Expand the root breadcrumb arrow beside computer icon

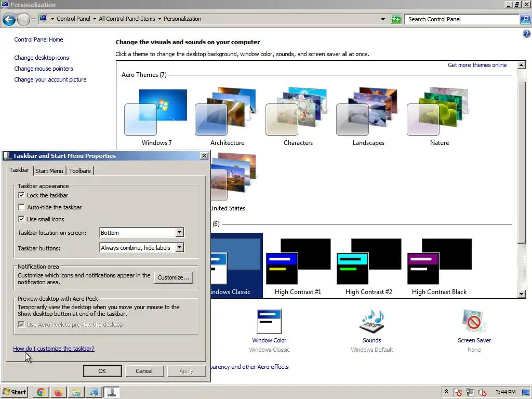tap(52, 19)
